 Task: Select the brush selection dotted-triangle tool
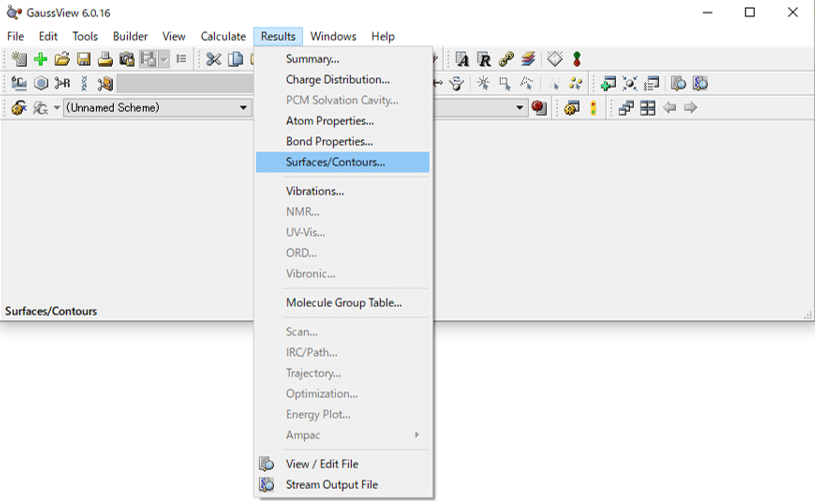coord(527,83)
